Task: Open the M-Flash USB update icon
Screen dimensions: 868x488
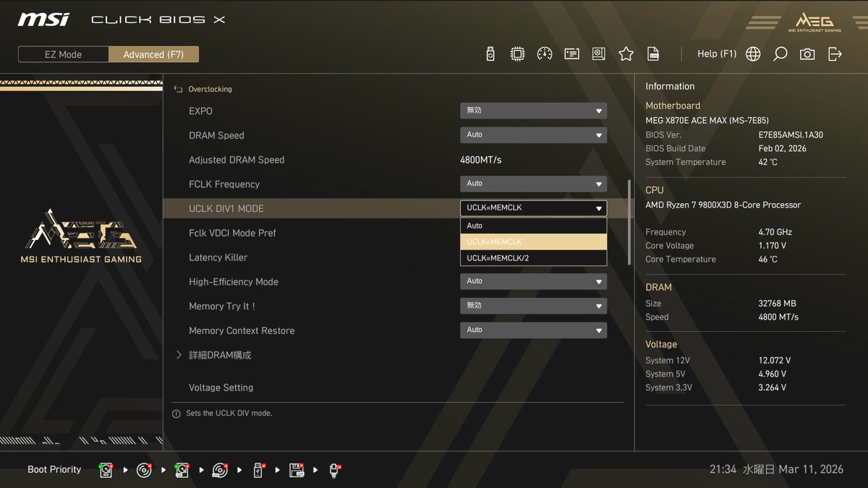Action: [x=490, y=54]
